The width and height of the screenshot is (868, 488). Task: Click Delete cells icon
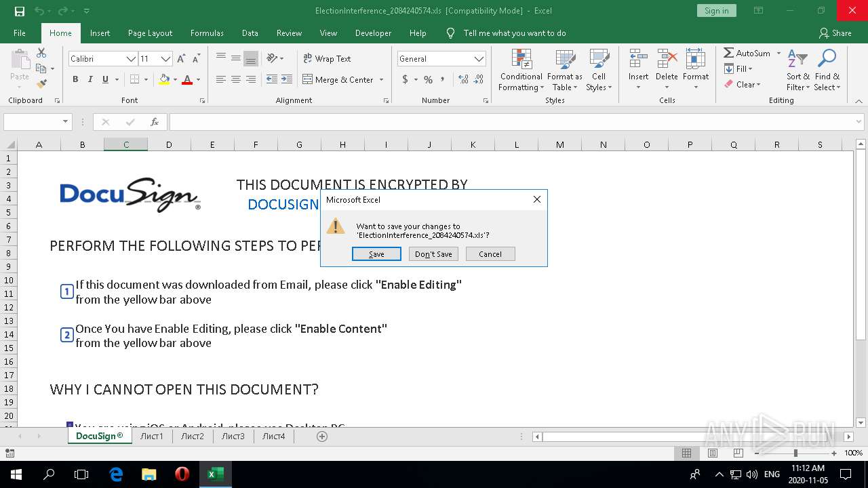click(667, 60)
